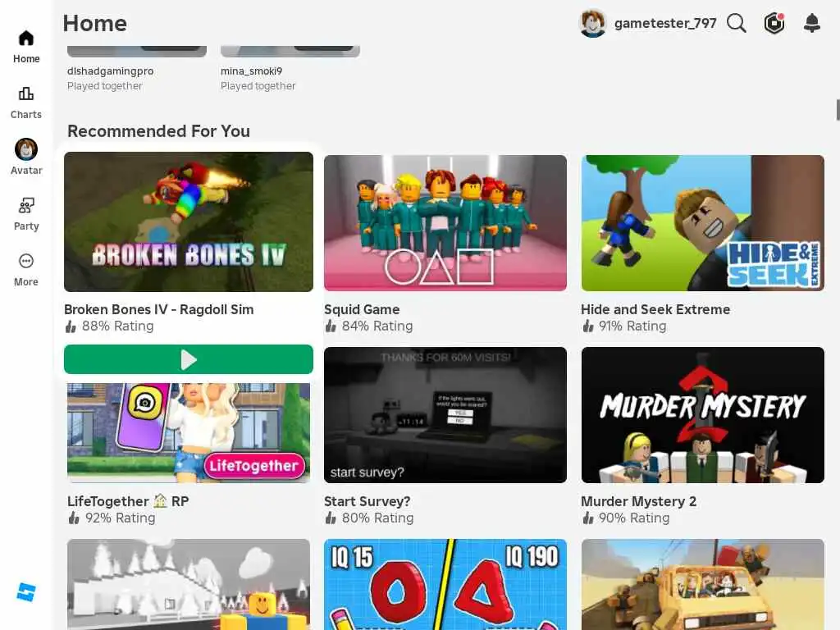Click the 84% Rating text
840x630 pixels.
377,326
